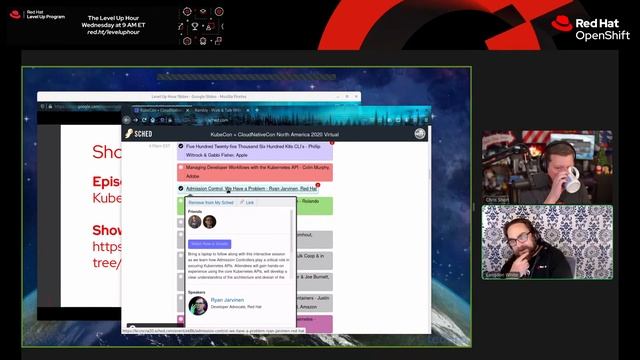Image resolution: width=640 pixels, height=360 pixels.
Task: Uncheck the Five Hundred Twenty-five Thousand session
Action: (x=181, y=146)
